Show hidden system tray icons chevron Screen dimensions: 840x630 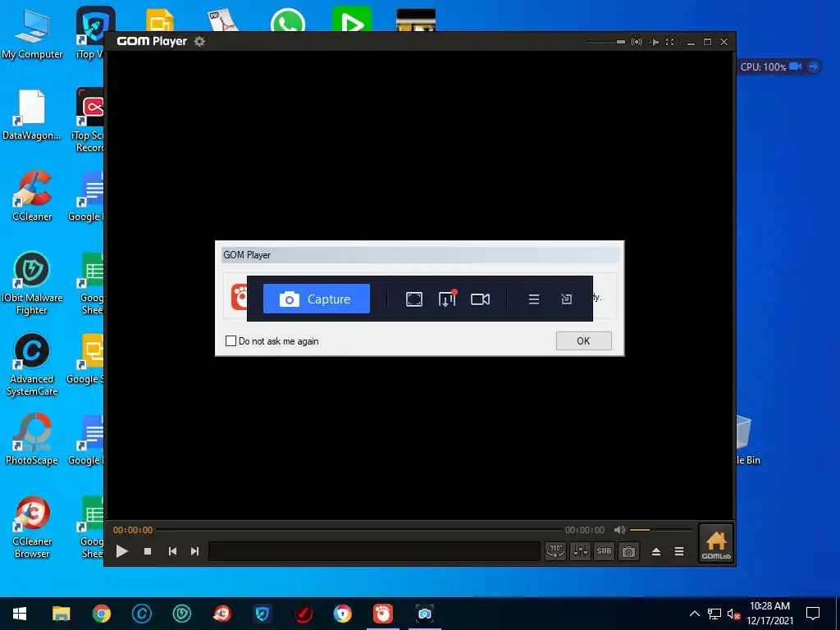pyautogui.click(x=694, y=614)
